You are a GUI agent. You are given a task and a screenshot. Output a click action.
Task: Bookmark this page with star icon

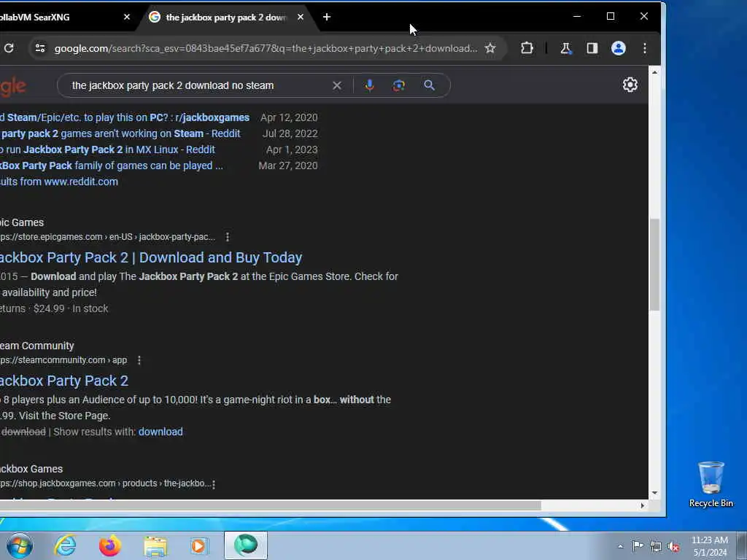pyautogui.click(x=489, y=48)
